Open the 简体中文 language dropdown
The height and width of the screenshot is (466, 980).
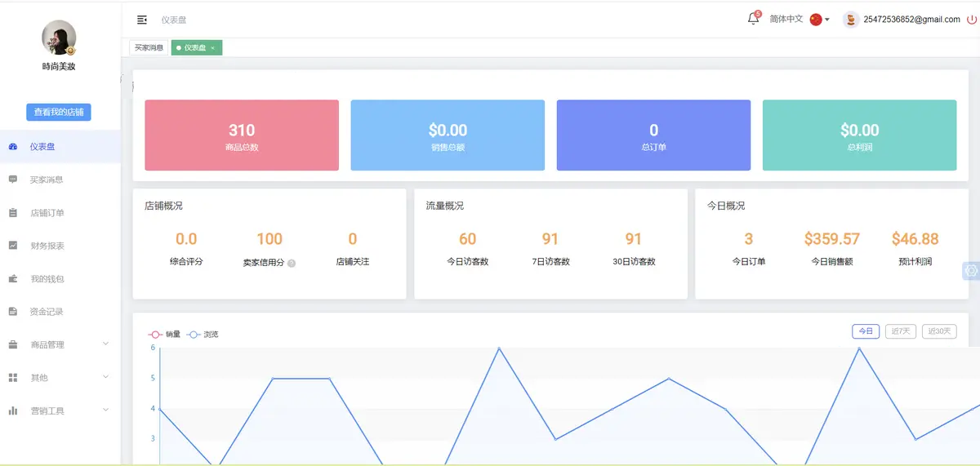click(x=800, y=20)
